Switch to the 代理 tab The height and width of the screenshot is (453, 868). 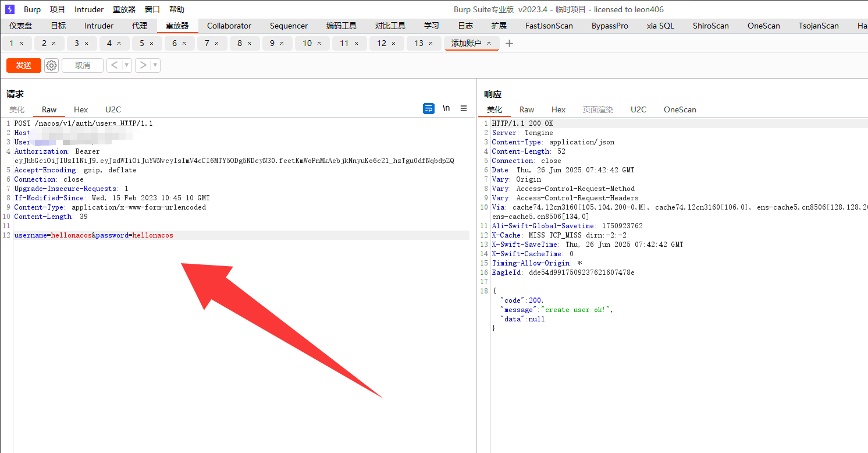coord(140,26)
